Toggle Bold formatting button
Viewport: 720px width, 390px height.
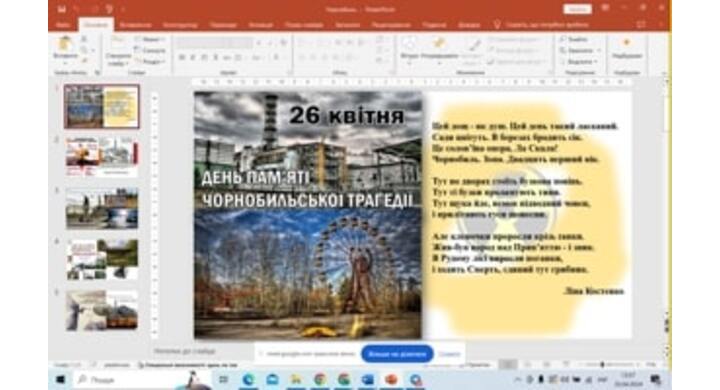pyautogui.click(x=182, y=58)
